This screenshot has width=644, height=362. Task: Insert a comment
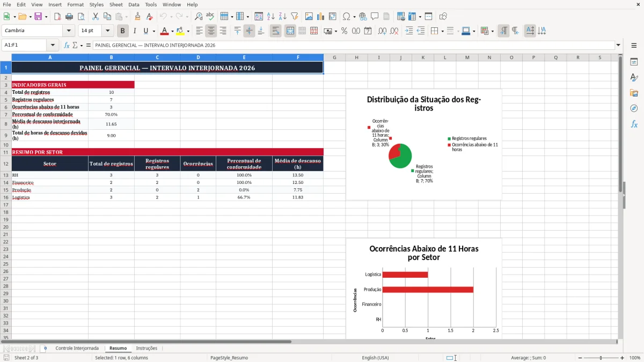point(375,17)
